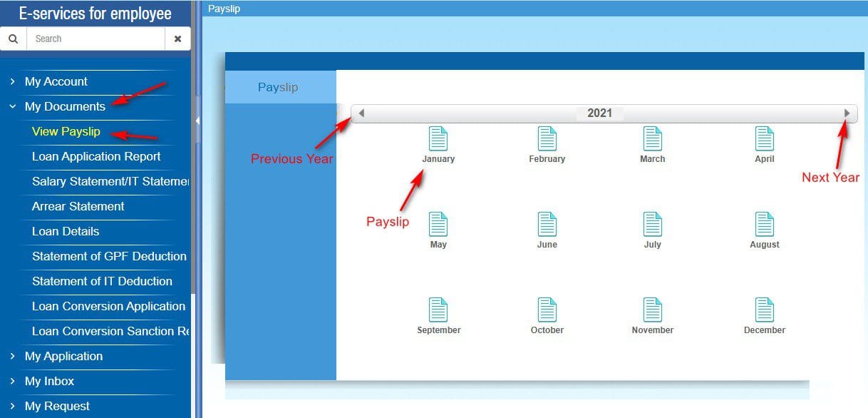868x418 pixels.
Task: Click the May month label
Action: point(438,245)
